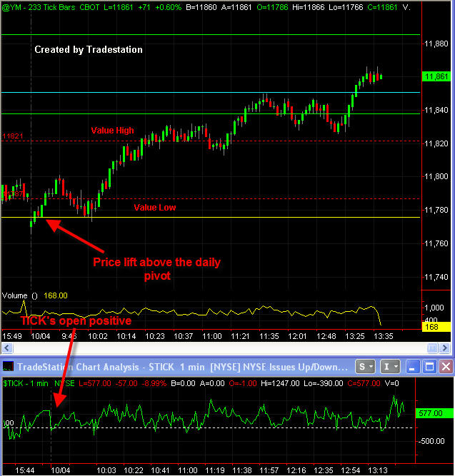Click the "TICK's open positive" annotation text
The height and width of the screenshot is (476, 455).
coord(76,321)
